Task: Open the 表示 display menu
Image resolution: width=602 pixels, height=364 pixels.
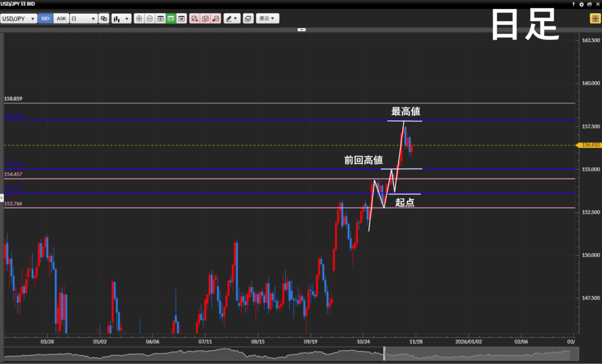Action: click(x=267, y=18)
